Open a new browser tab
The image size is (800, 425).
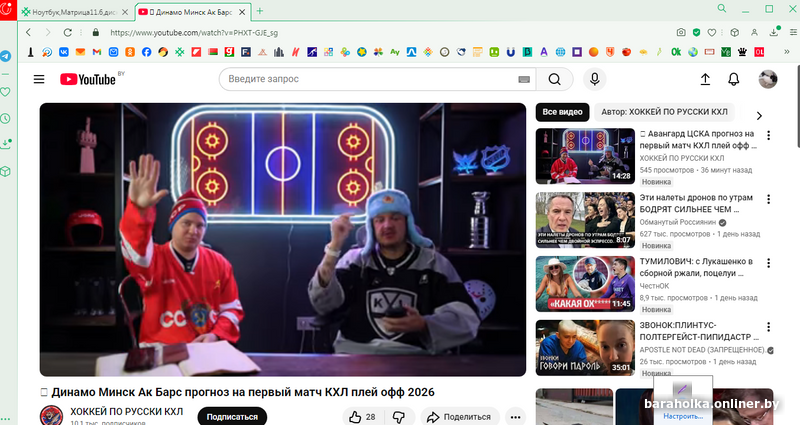pos(260,11)
